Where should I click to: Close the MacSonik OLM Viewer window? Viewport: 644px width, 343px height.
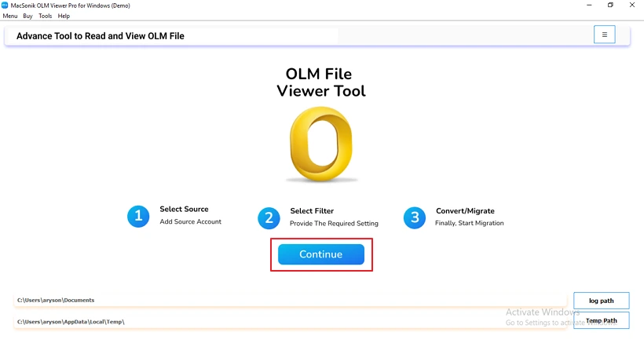pos(632,5)
